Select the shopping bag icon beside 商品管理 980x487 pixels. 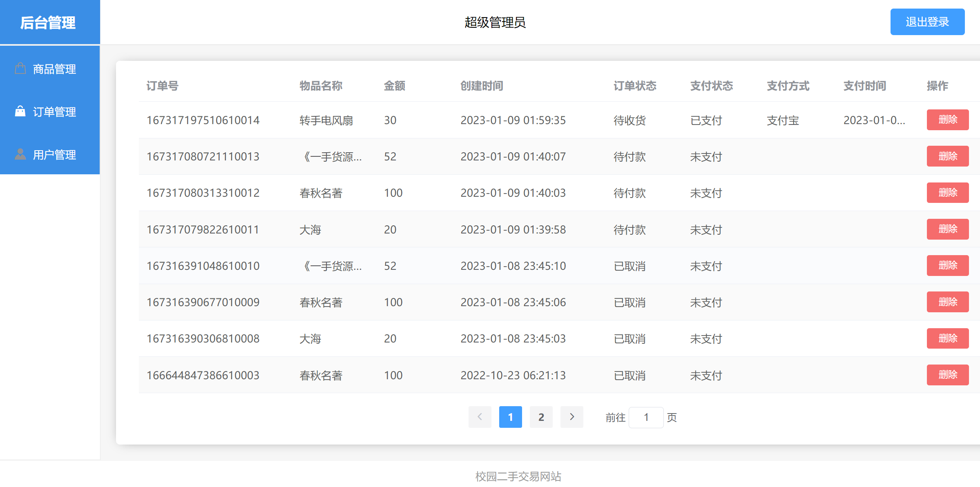[20, 68]
